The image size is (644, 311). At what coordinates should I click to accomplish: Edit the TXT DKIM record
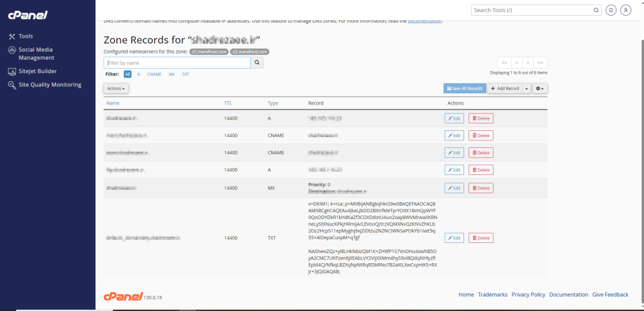click(x=454, y=238)
